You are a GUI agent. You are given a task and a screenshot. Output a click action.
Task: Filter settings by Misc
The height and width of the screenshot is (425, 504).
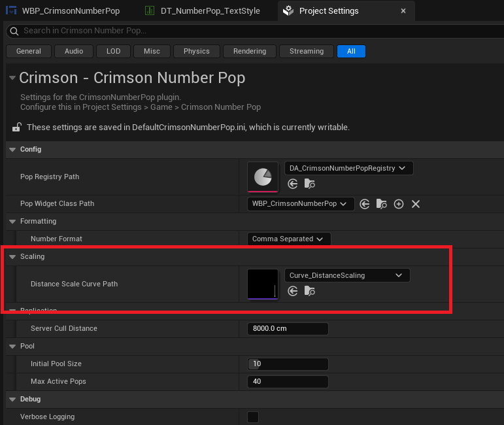coord(152,52)
